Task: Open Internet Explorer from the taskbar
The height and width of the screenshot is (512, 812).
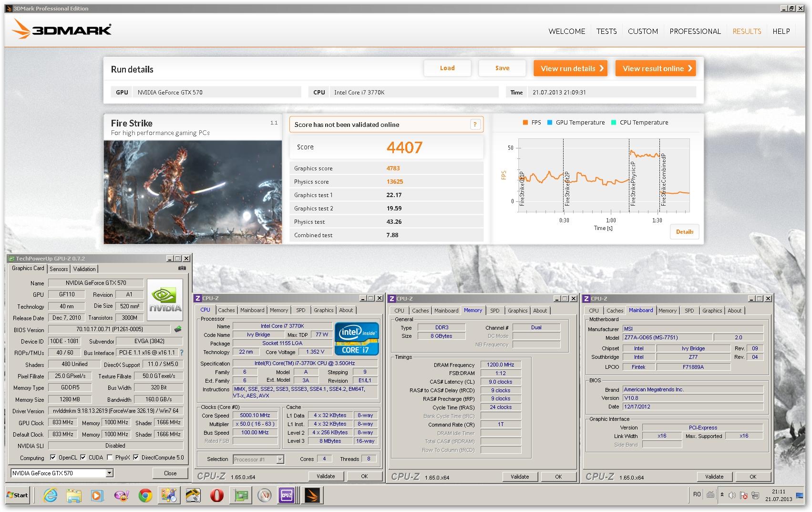Action: pos(50,495)
